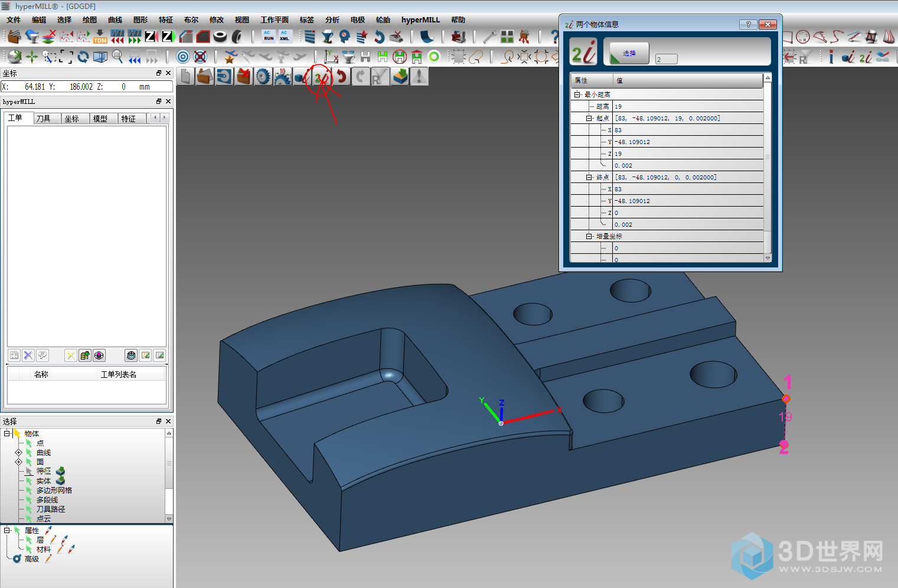Click the crossed-out target icon
The image size is (898, 588).
click(200, 57)
